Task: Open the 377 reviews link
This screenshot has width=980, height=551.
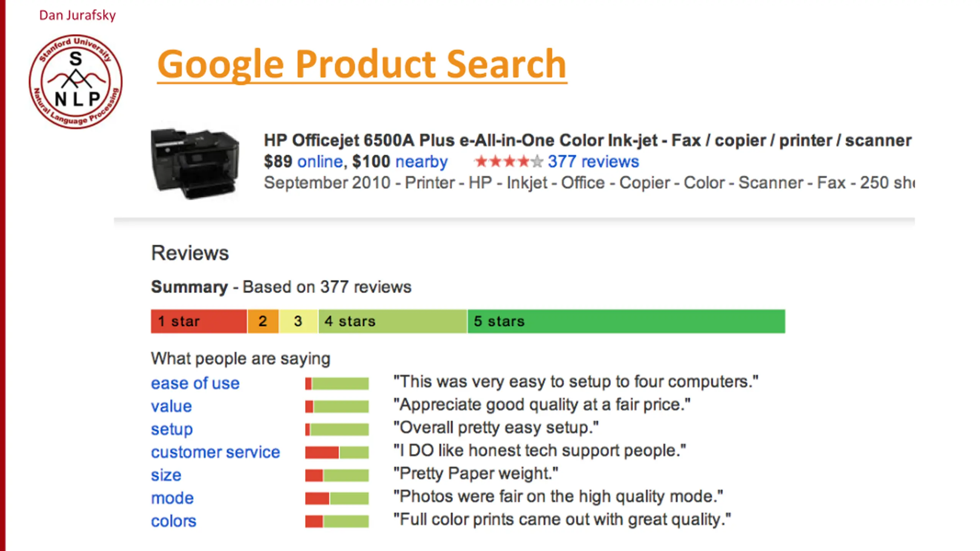Action: [x=593, y=161]
